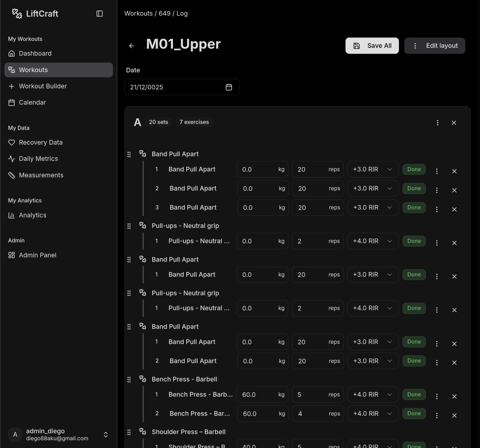Open Analytics from the sidebar

[x=32, y=215]
